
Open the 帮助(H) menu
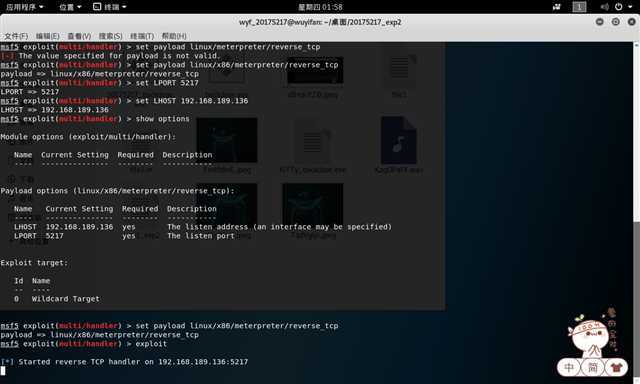pyautogui.click(x=174, y=36)
